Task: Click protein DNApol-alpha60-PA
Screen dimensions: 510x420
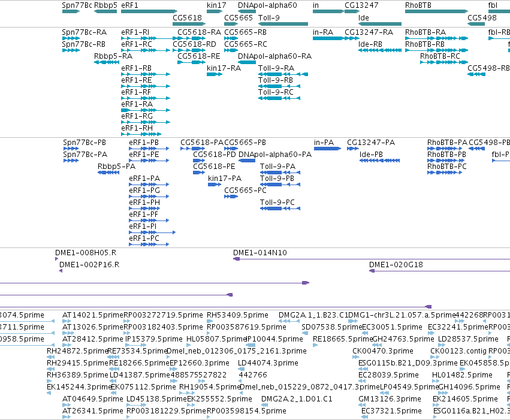Action: 275,154
